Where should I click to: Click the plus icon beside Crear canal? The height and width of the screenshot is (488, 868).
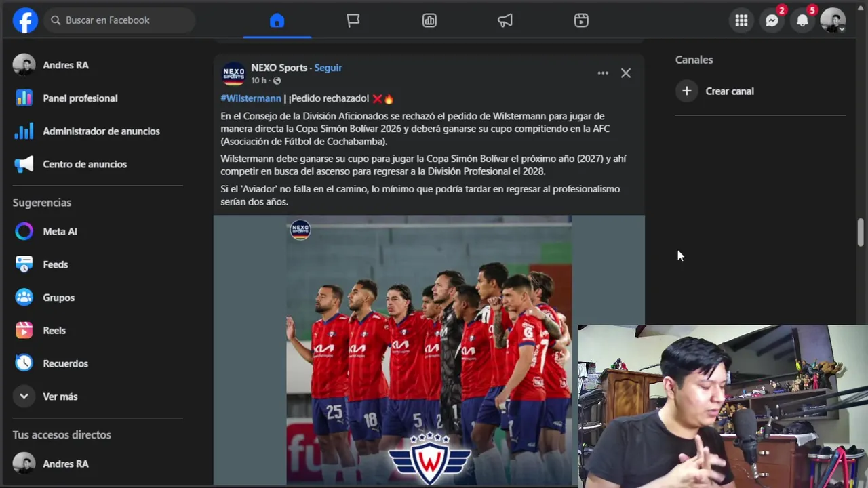point(686,91)
